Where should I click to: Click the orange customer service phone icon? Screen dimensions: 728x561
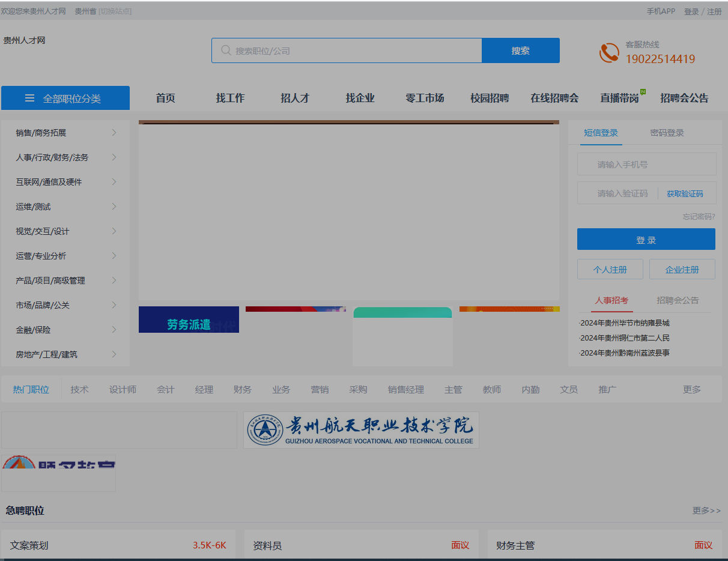(x=609, y=53)
